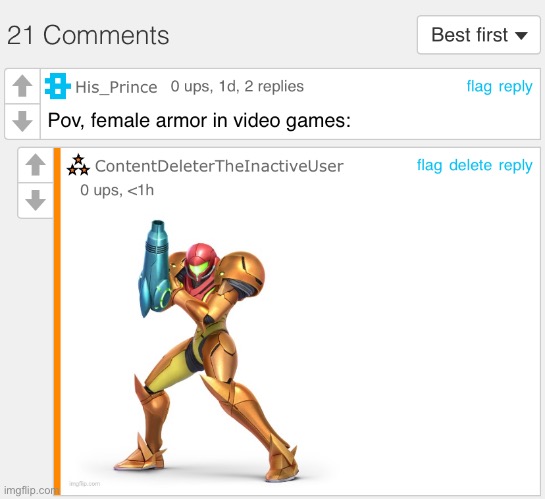The width and height of the screenshot is (545, 499).
Task: Delete ContentDeleterTheInactiveUser's comment
Action: [x=470, y=165]
